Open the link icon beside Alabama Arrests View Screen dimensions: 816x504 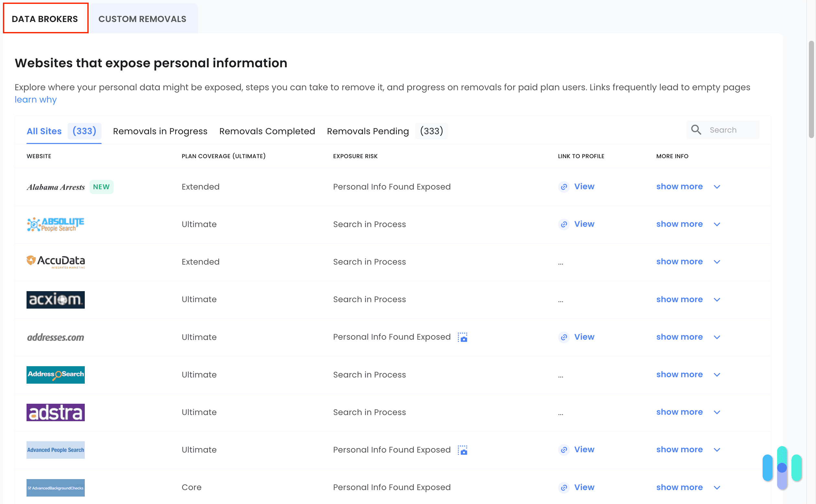point(564,187)
